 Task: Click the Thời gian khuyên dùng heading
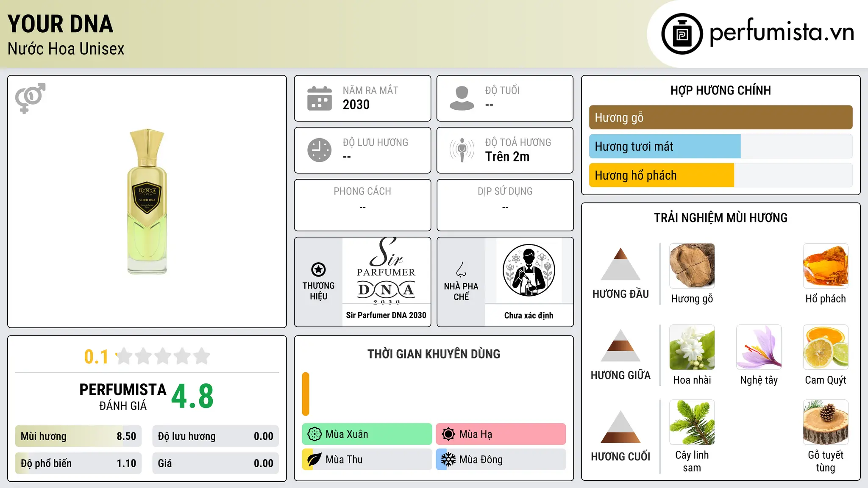point(434,354)
